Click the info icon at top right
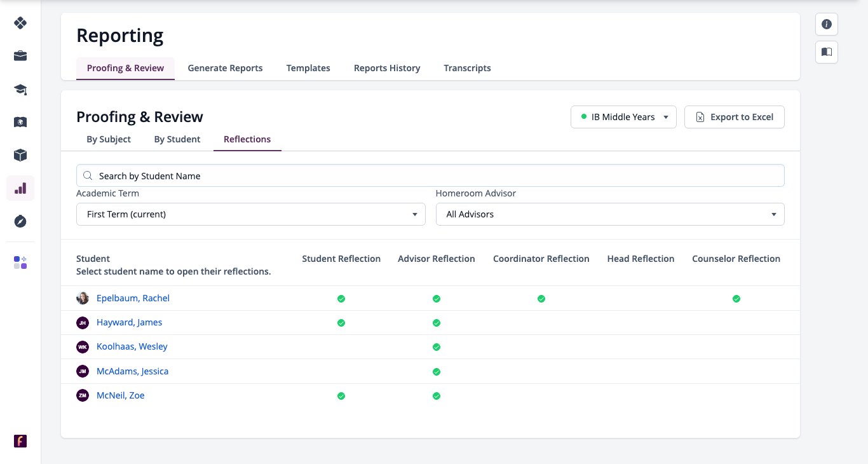The width and height of the screenshot is (868, 464). [x=827, y=24]
